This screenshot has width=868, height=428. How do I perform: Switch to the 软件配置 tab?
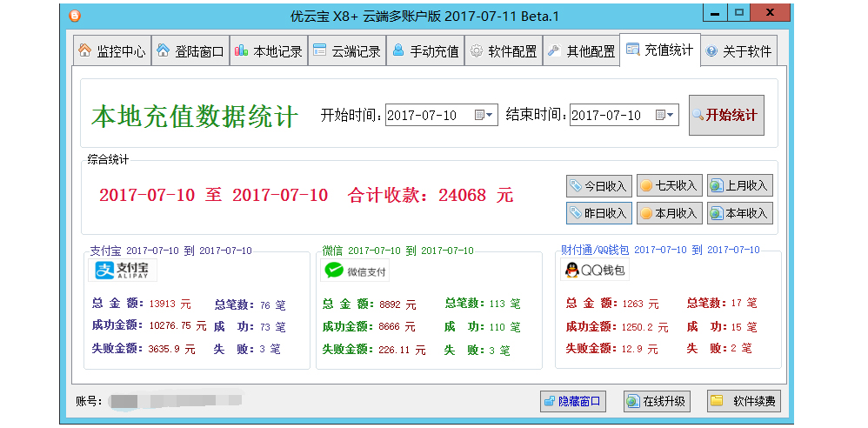504,51
